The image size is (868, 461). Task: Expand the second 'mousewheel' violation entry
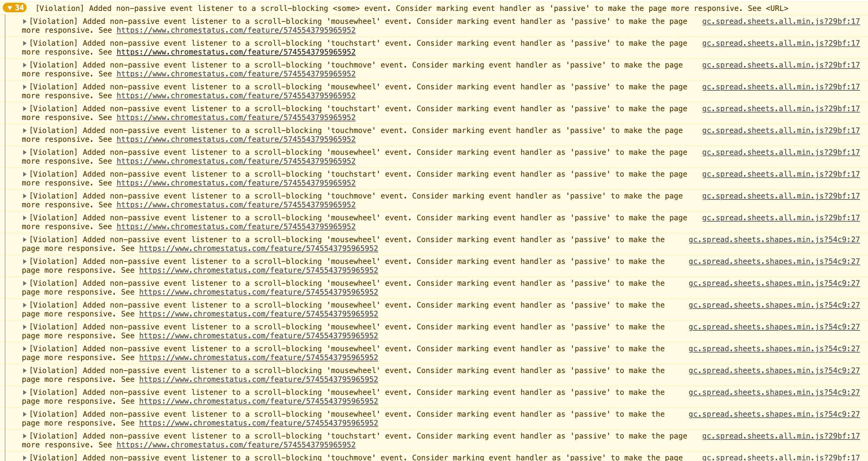(x=25, y=87)
